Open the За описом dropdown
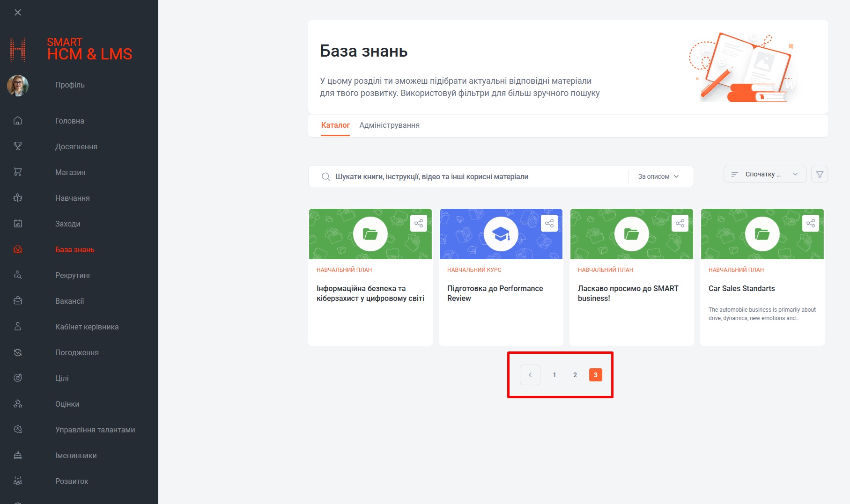The width and height of the screenshot is (850, 504). [x=658, y=176]
